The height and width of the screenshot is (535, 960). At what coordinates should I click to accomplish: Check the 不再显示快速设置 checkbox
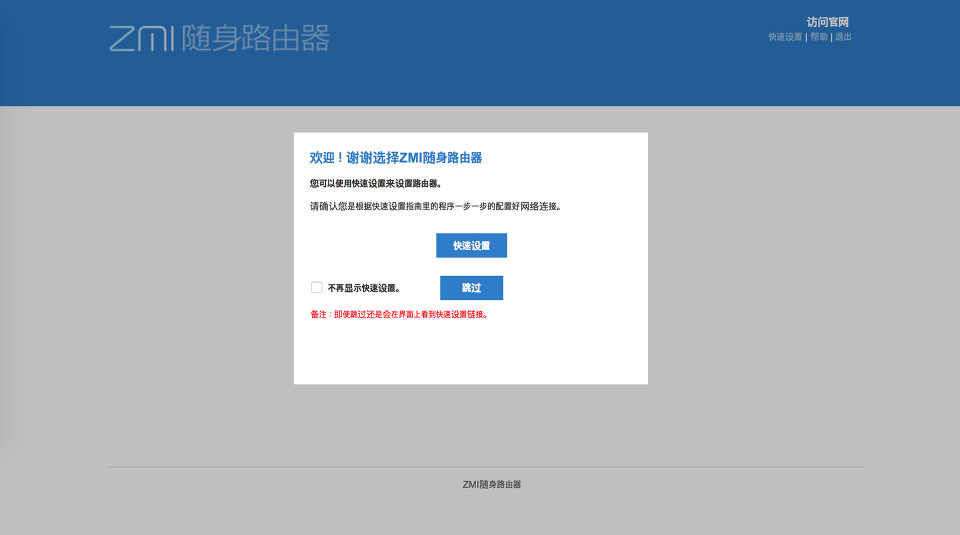pyautogui.click(x=317, y=287)
